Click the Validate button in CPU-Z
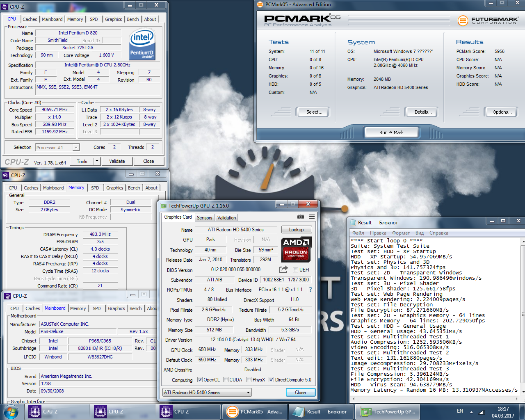 coord(117,161)
